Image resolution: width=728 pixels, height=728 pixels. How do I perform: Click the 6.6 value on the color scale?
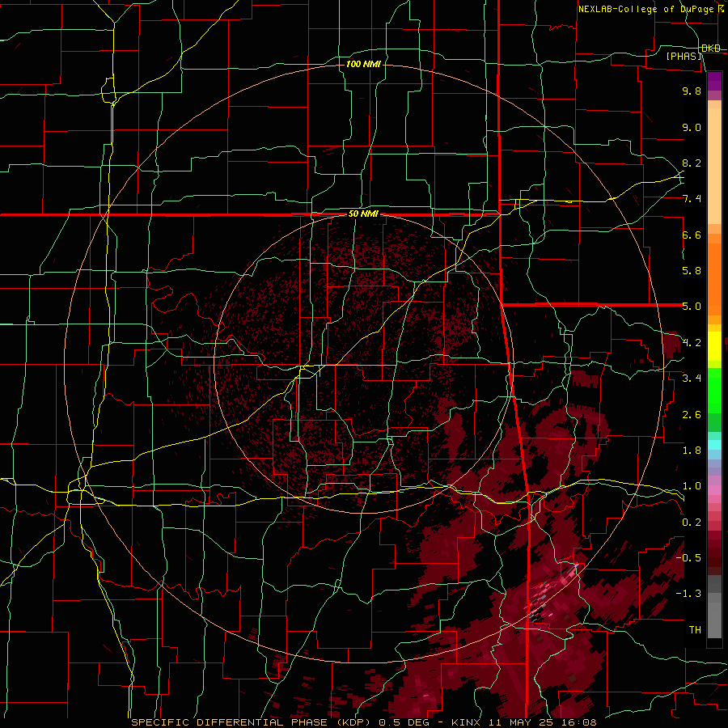[692, 235]
